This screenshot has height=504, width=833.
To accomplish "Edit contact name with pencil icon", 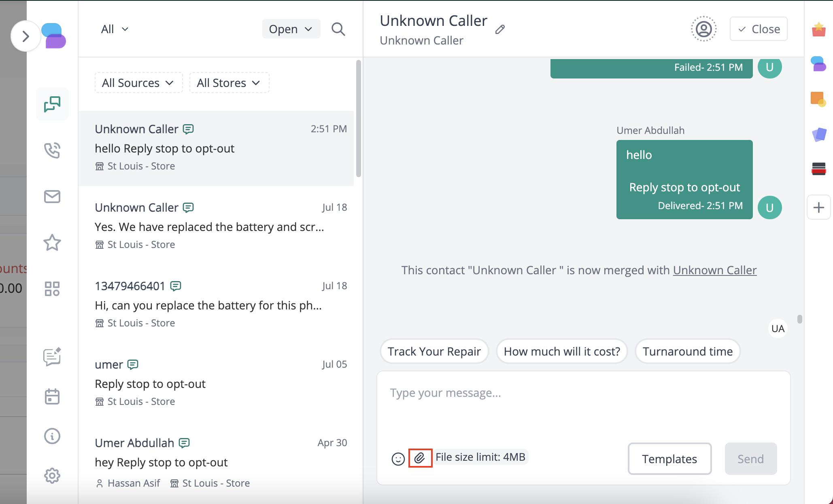I will coord(500,29).
